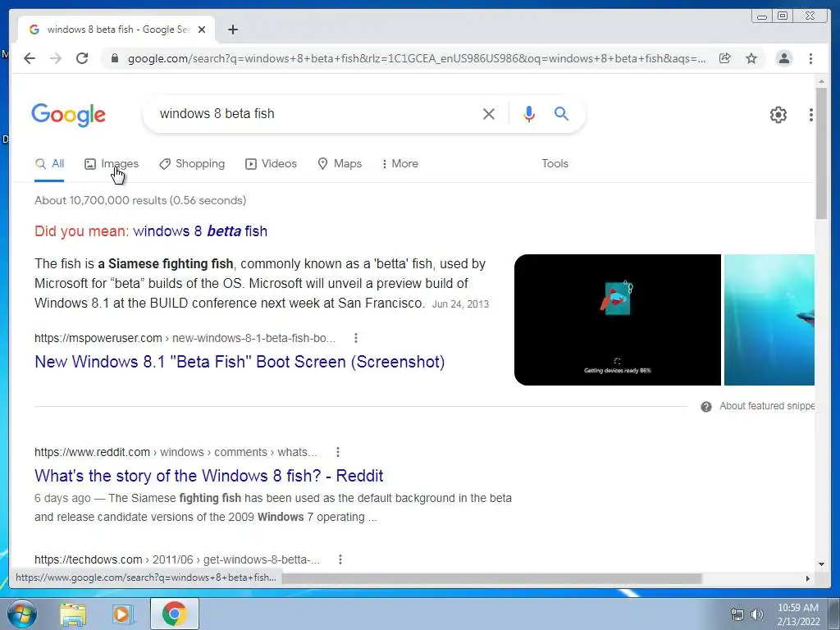Open the volume tray icon
Viewport: 840px width, 630px height.
pyautogui.click(x=756, y=614)
